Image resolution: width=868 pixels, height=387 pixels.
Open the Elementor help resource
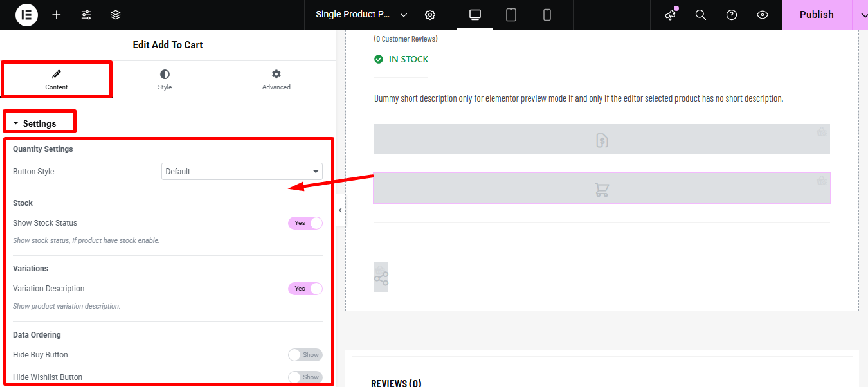coord(732,15)
